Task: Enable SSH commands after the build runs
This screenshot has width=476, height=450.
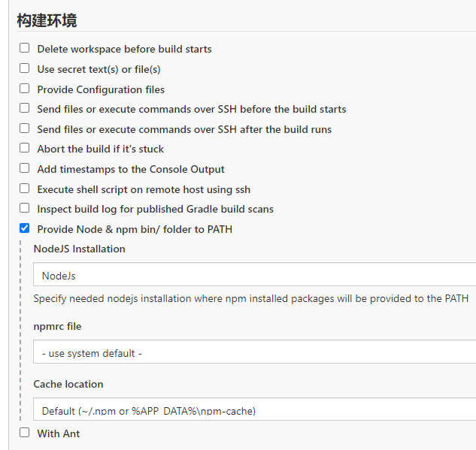Action: point(25,128)
